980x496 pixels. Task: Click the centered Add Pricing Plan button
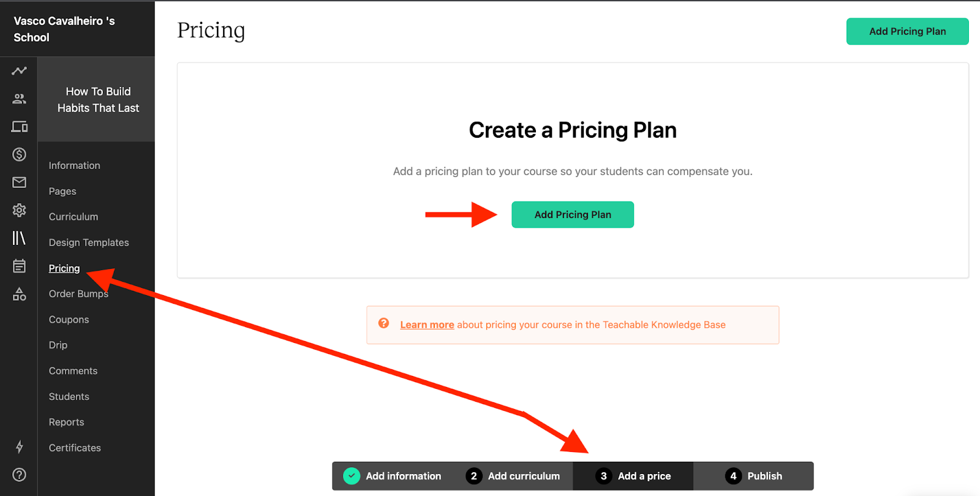pos(573,215)
